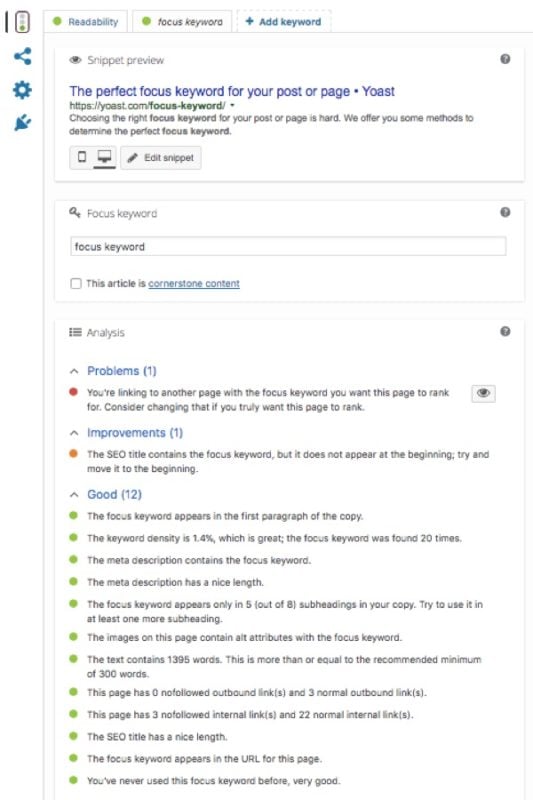Screen dimensions: 533x800
Task: Switch to mobile snippet preview
Action: click(x=82, y=157)
